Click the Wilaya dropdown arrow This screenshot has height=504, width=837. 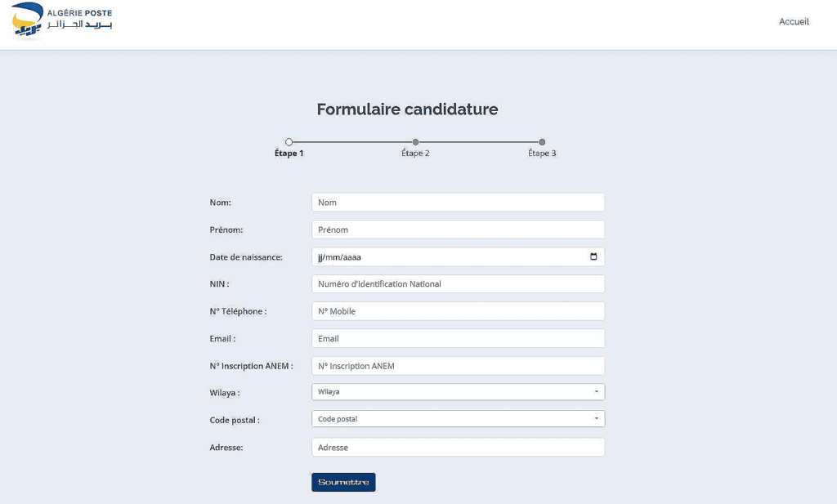(596, 392)
